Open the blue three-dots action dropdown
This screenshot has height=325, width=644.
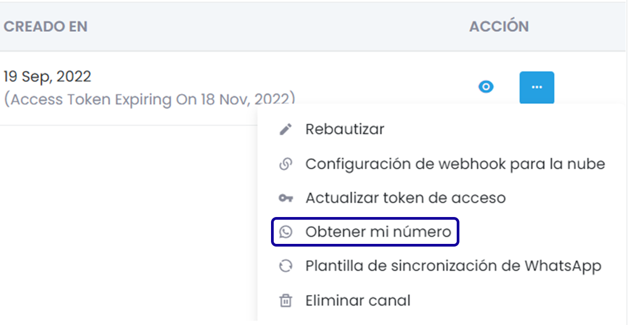click(536, 87)
